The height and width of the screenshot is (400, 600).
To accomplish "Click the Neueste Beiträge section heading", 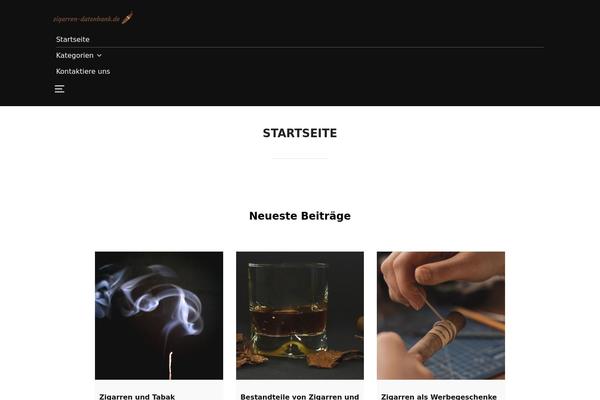I will [x=300, y=216].
